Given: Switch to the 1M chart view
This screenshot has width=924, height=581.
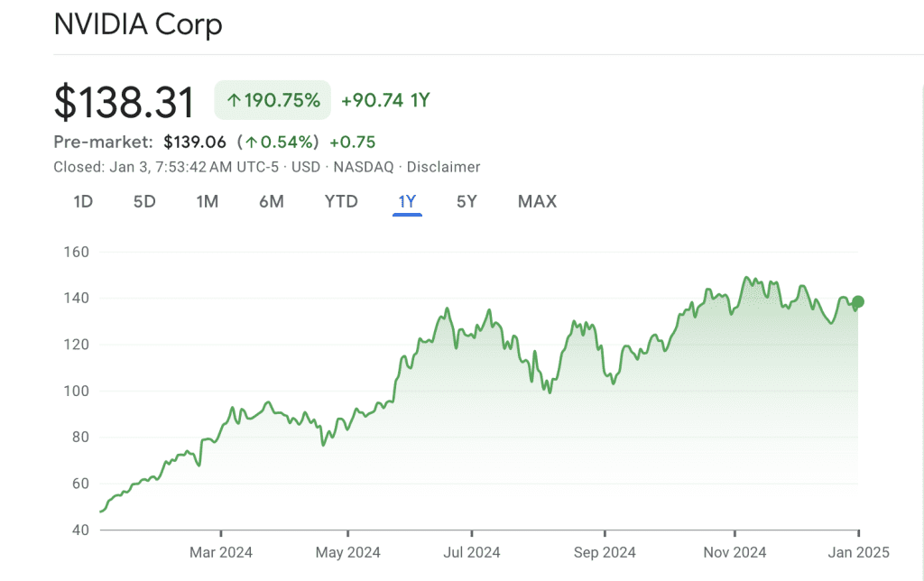Looking at the screenshot, I should 207,202.
